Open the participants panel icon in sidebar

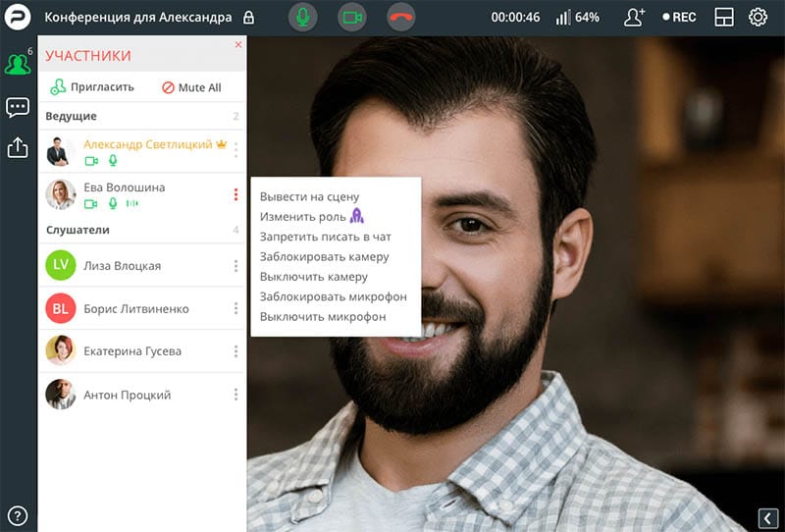(18, 64)
